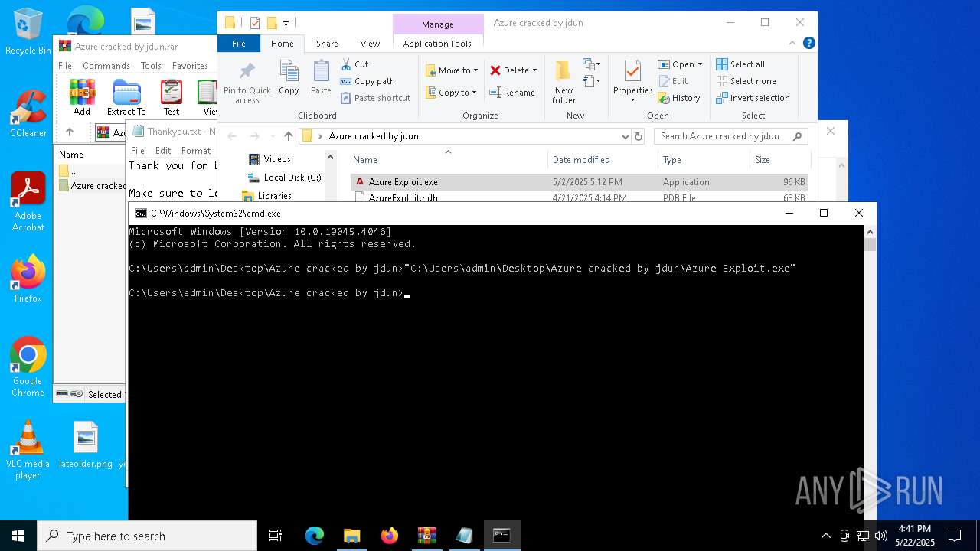Open Notepad Format menu

point(196,151)
